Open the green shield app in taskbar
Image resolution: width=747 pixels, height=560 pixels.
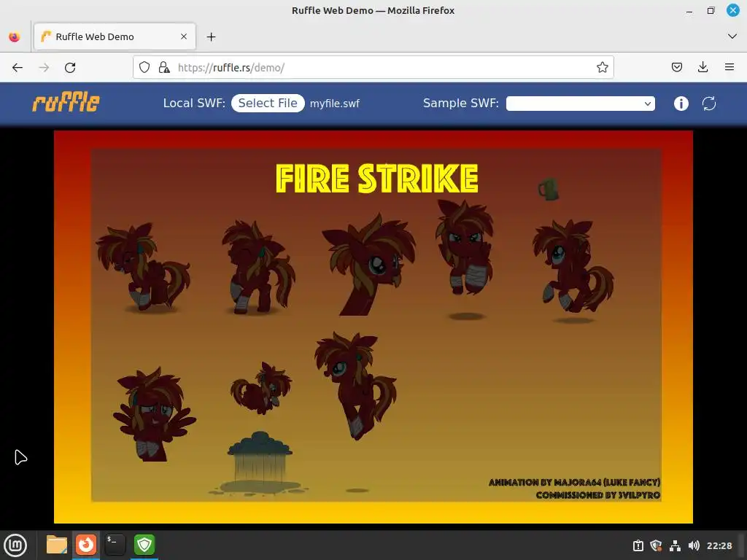(144, 545)
